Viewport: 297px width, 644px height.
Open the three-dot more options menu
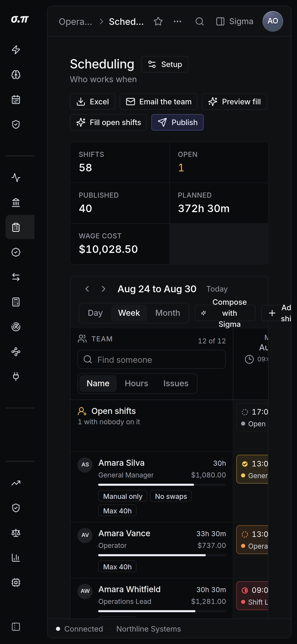(x=178, y=21)
